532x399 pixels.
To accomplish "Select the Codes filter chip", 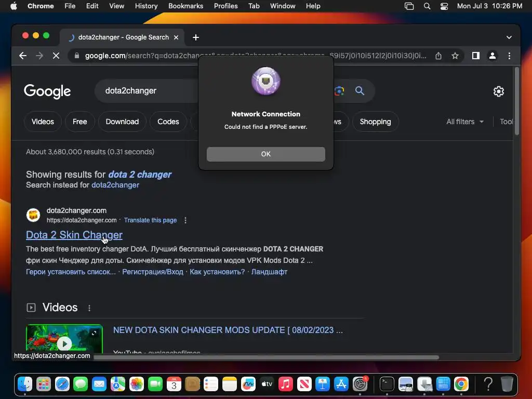I will [x=168, y=122].
